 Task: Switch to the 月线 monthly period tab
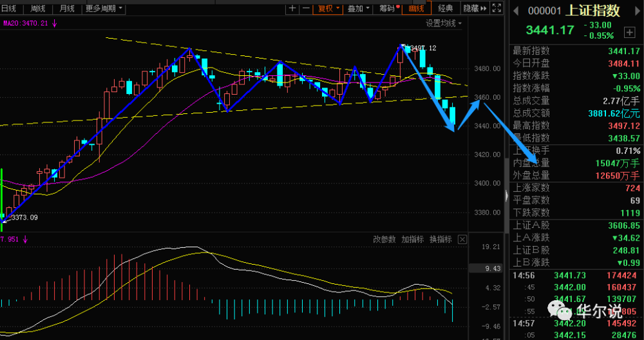(x=67, y=8)
